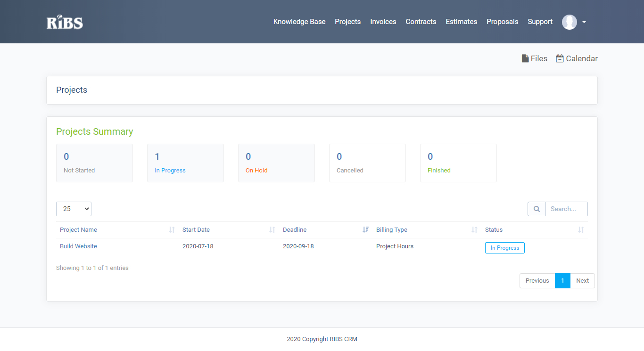Go to Invoices in navigation

(x=383, y=22)
